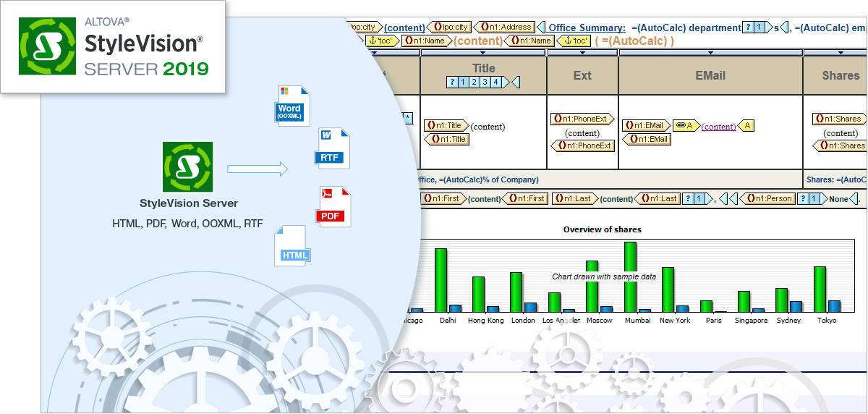Click the opening hyperlink A tag with chain icon
868x414 pixels.
[x=686, y=125]
